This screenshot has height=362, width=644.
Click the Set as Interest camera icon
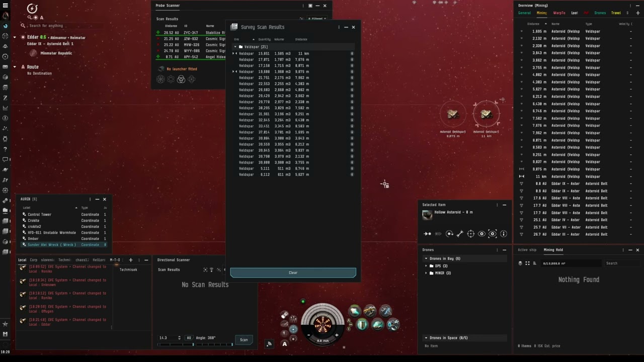click(x=493, y=233)
